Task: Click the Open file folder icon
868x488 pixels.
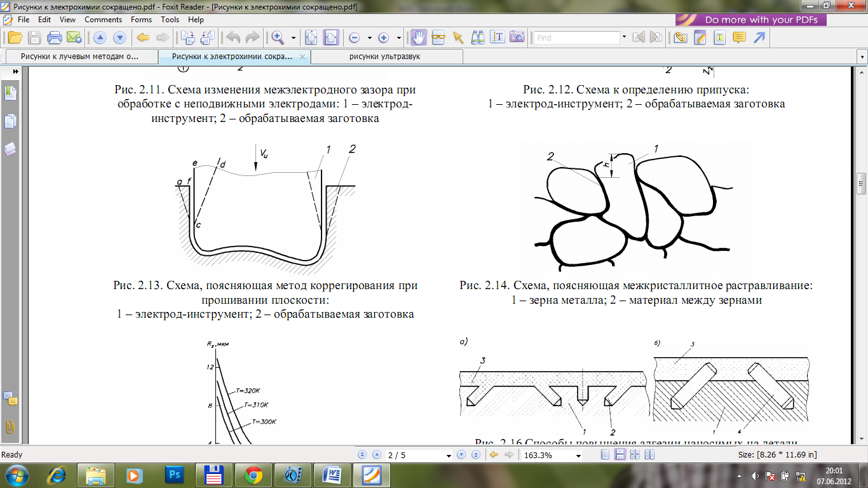Action: click(x=15, y=37)
